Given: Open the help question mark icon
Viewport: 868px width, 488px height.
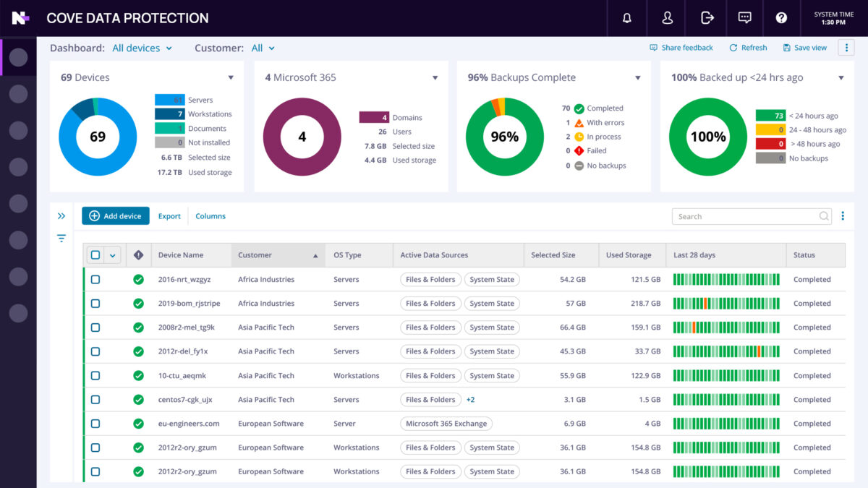Looking at the screenshot, I should point(781,18).
